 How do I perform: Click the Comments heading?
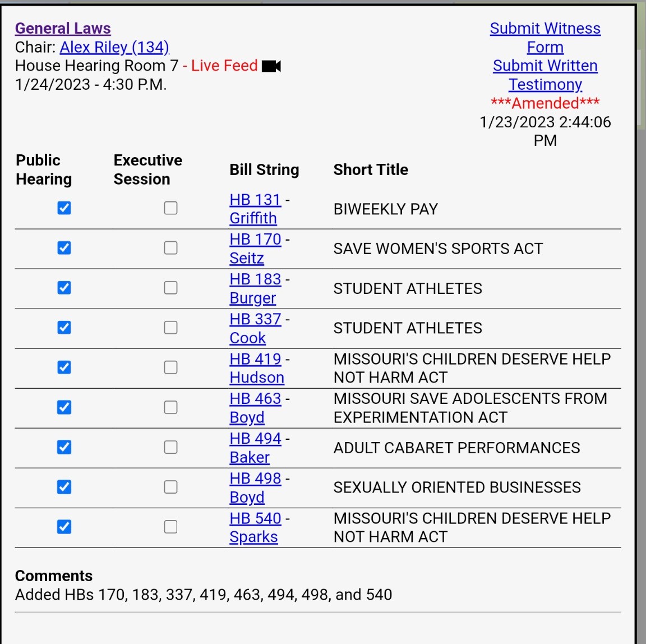[x=54, y=576]
